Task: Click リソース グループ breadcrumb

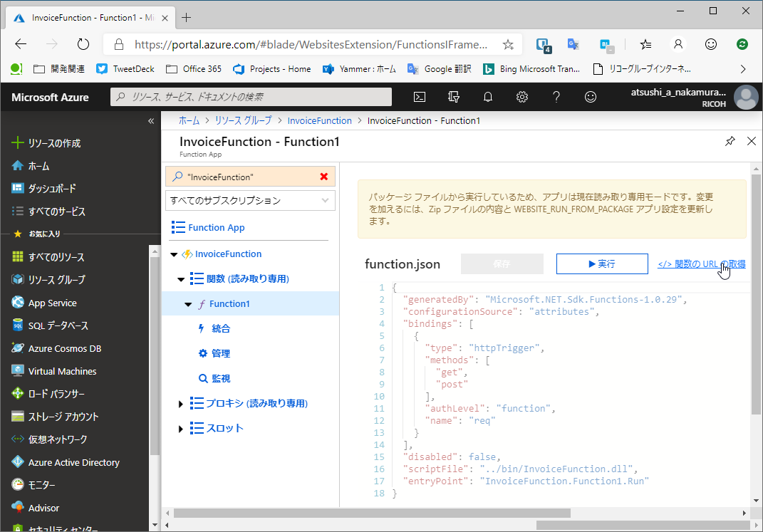Action: (x=244, y=120)
